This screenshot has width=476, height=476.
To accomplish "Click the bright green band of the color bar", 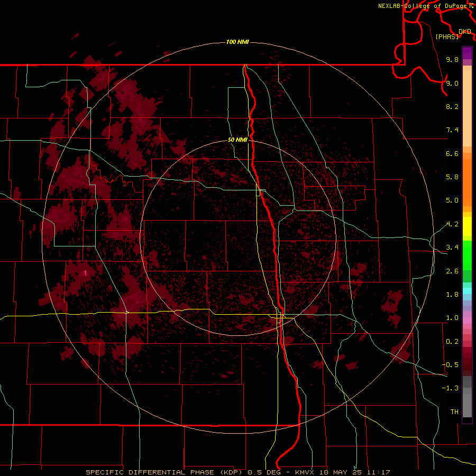I will (x=467, y=255).
